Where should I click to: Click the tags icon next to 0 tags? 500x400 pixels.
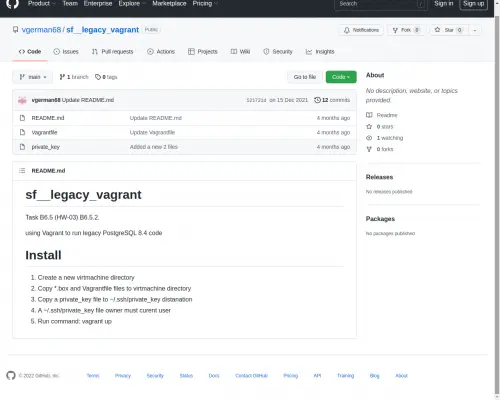98,77
